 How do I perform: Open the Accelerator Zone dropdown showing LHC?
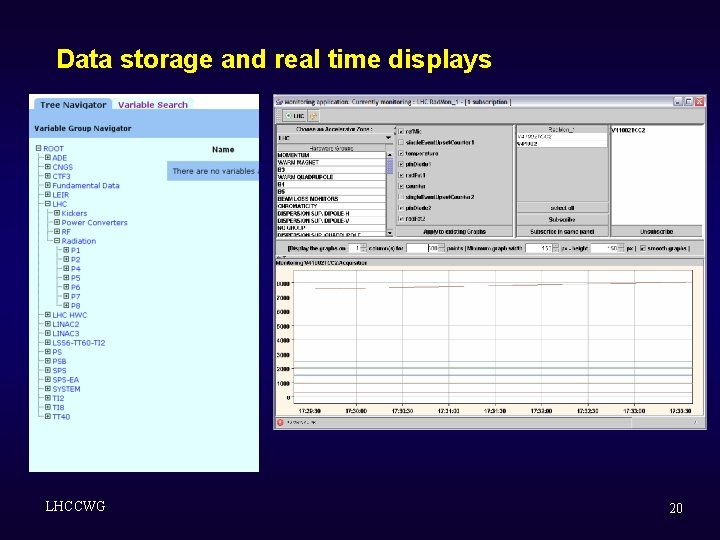point(335,138)
